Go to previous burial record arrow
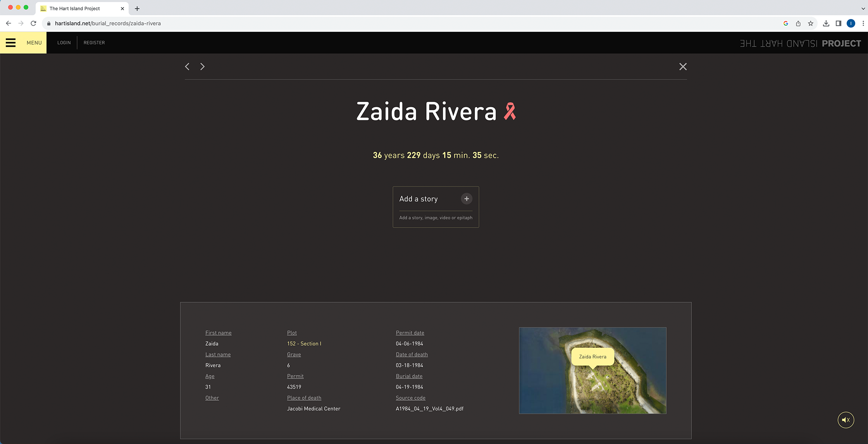Screen dimensions: 868x444 tap(187, 66)
